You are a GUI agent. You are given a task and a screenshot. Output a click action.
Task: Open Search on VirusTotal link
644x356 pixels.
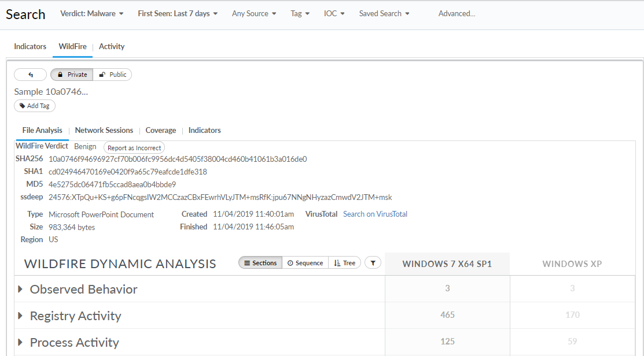coord(375,214)
